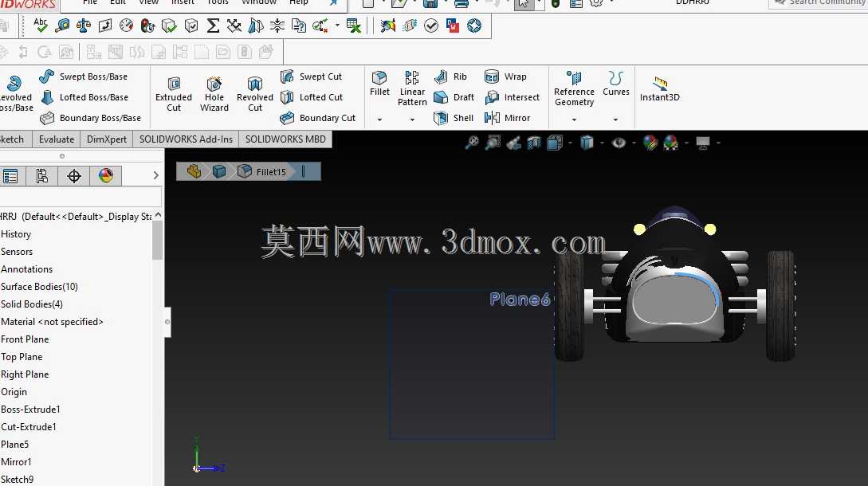Image resolution: width=868 pixels, height=486 pixels.
Task: Select Surface Bodies(10) folder in tree
Action: click(x=39, y=287)
